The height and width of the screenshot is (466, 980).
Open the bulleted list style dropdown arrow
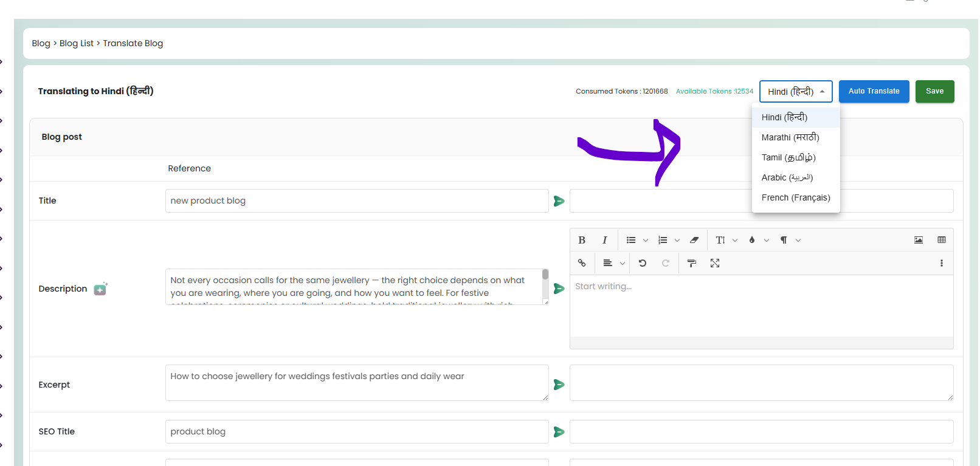[646, 241]
